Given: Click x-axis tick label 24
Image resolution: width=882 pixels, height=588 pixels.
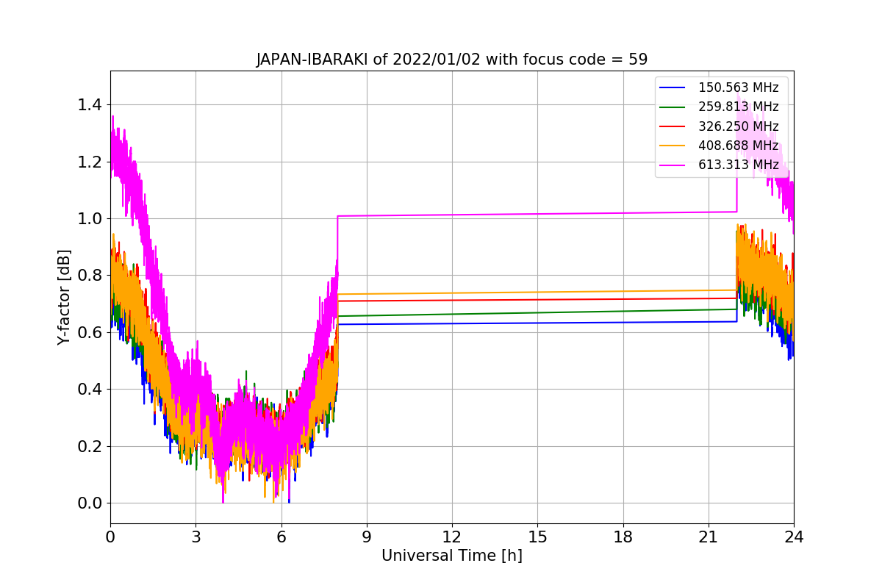Looking at the screenshot, I should (794, 537).
